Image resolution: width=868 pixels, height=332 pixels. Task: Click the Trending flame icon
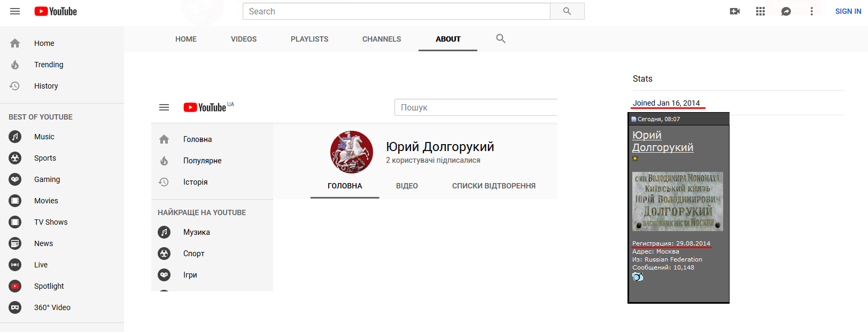point(15,65)
